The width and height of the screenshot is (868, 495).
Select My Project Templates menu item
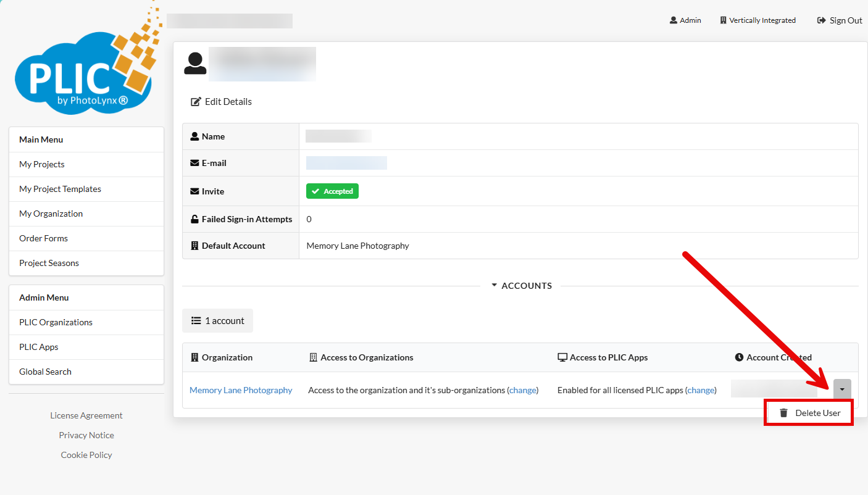tap(60, 189)
